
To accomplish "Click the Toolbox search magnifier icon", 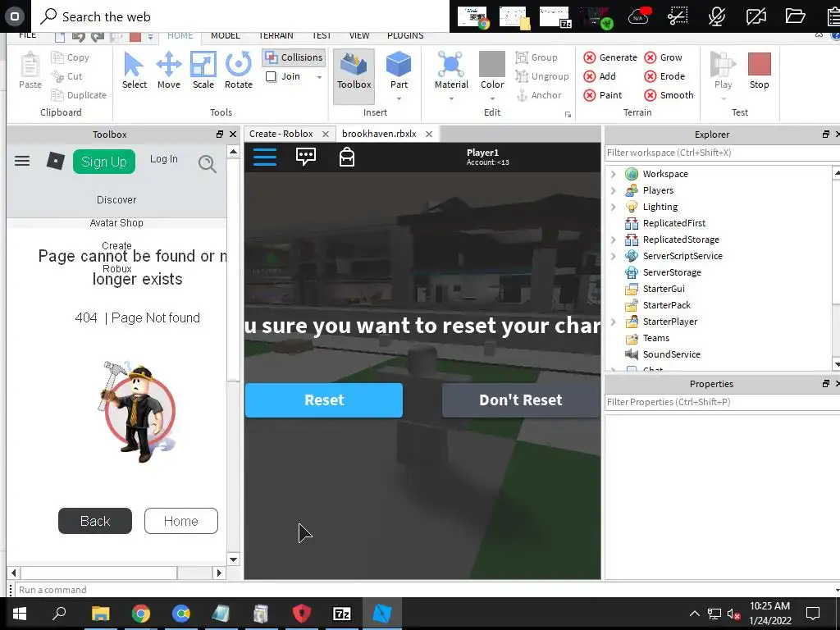I will click(208, 163).
